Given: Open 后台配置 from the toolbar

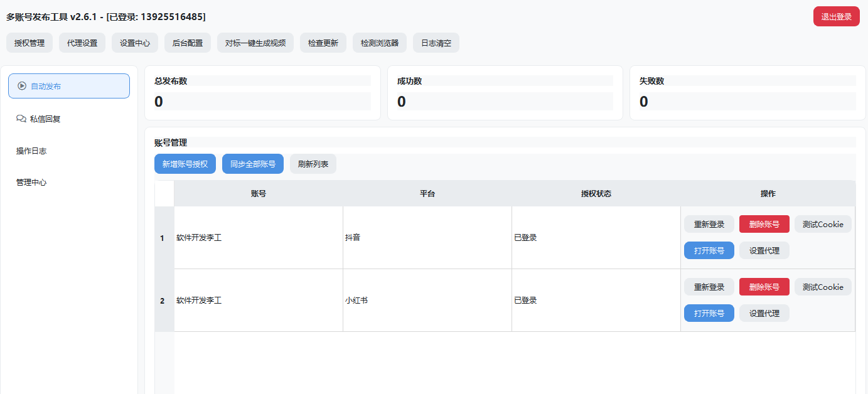Looking at the screenshot, I should pos(188,43).
